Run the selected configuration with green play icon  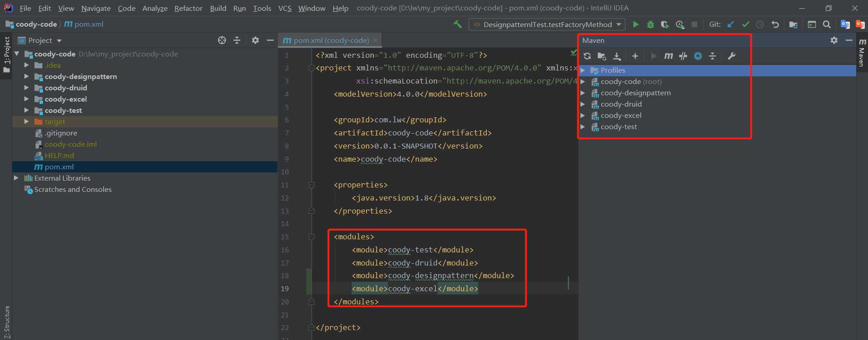pyautogui.click(x=636, y=24)
